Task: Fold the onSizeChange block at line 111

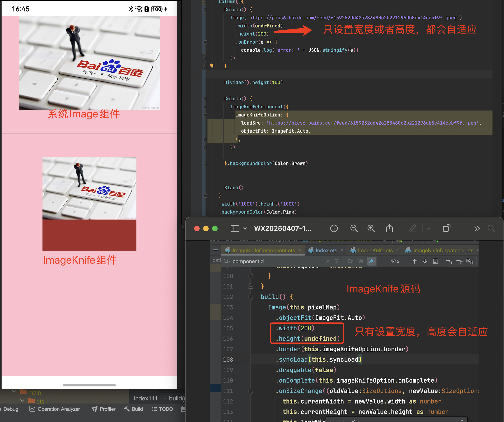Action: pyautogui.click(x=251, y=391)
